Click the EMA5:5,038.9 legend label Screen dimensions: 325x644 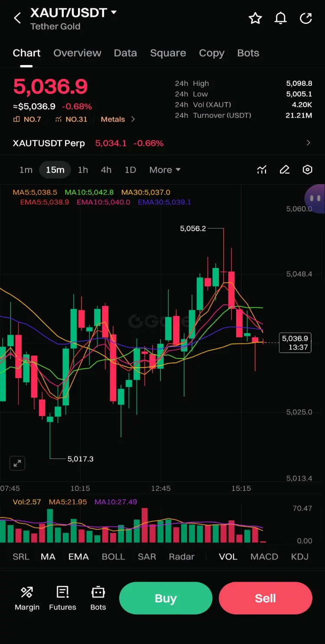pyautogui.click(x=45, y=202)
